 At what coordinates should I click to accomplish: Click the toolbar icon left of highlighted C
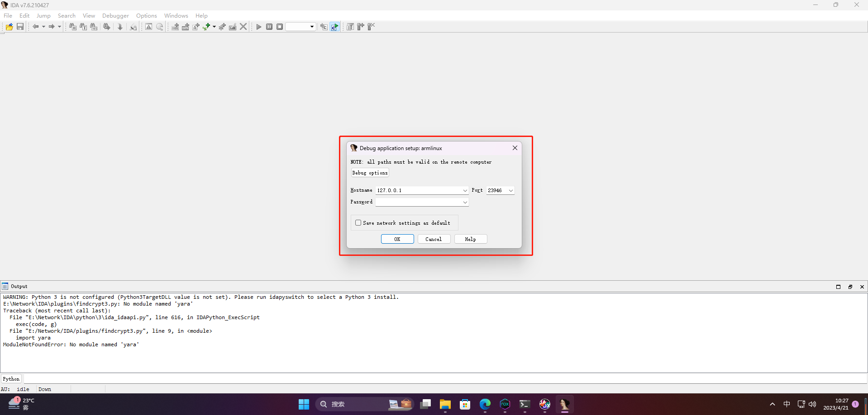[324, 27]
